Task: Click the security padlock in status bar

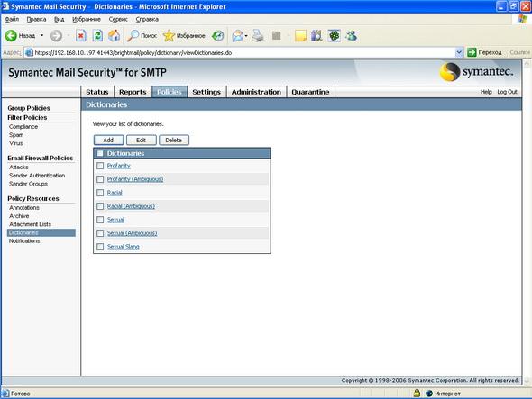Action: point(417,394)
